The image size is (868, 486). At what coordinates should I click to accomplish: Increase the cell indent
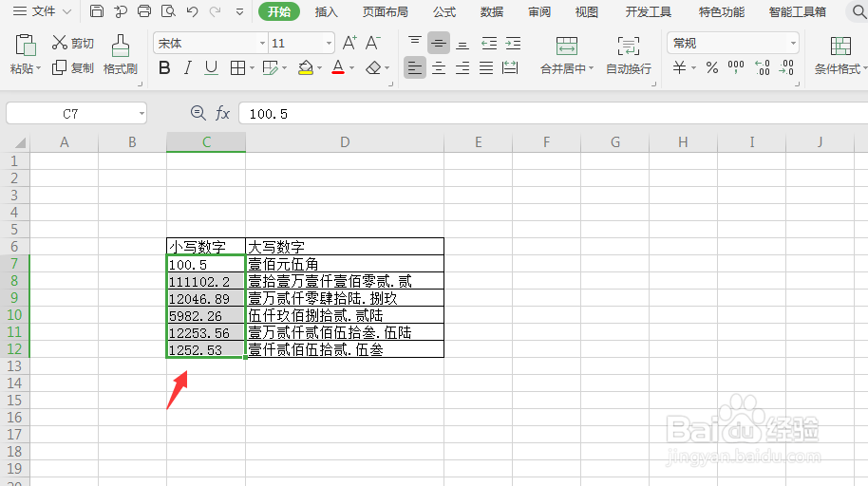coord(513,43)
